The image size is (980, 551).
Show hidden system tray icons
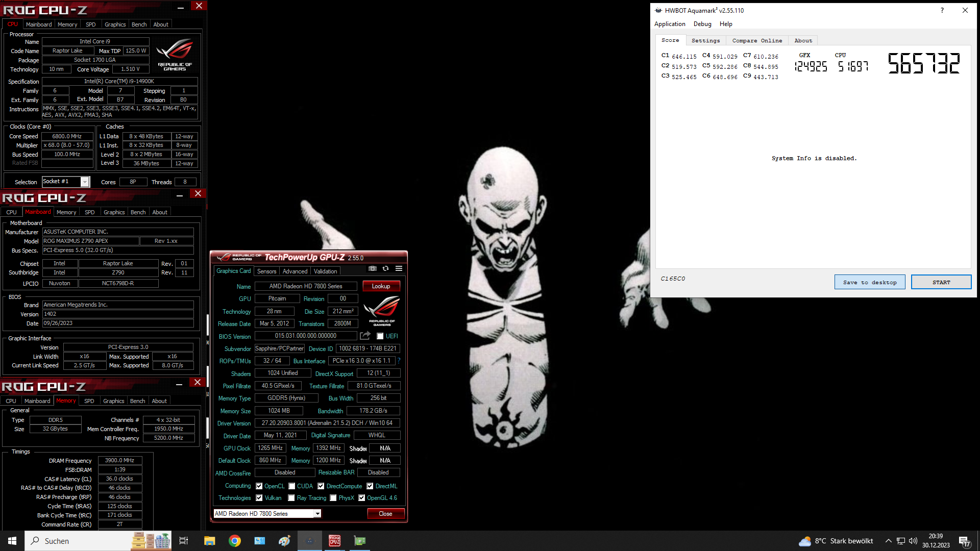pyautogui.click(x=889, y=541)
